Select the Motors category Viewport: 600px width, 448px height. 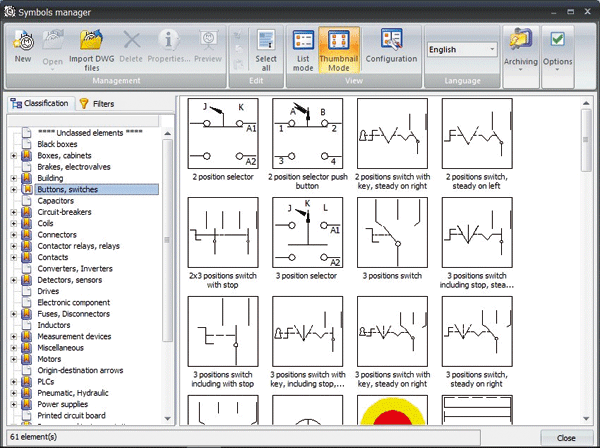click(x=49, y=359)
